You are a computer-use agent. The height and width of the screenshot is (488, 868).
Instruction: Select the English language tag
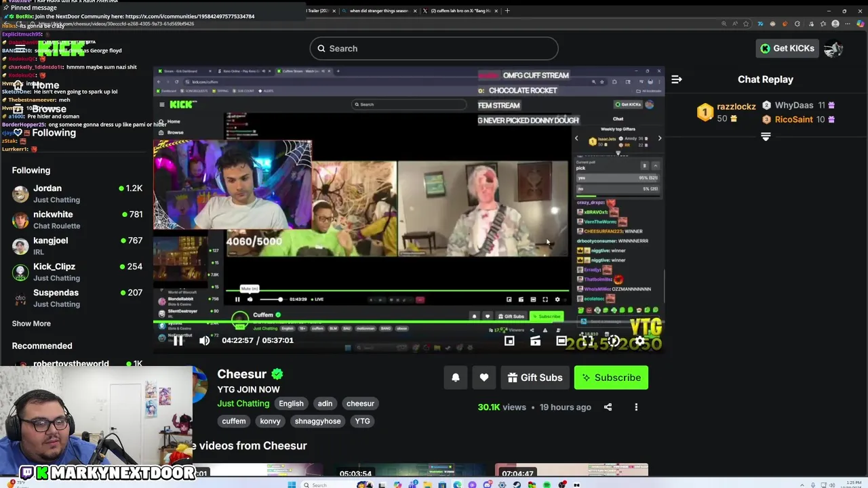291,403
